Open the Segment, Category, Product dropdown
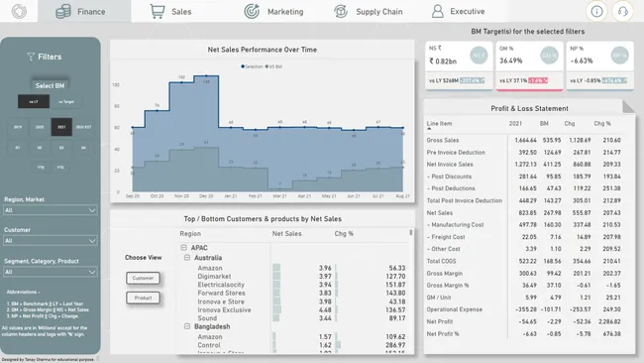The height and width of the screenshot is (363, 644). click(x=51, y=272)
